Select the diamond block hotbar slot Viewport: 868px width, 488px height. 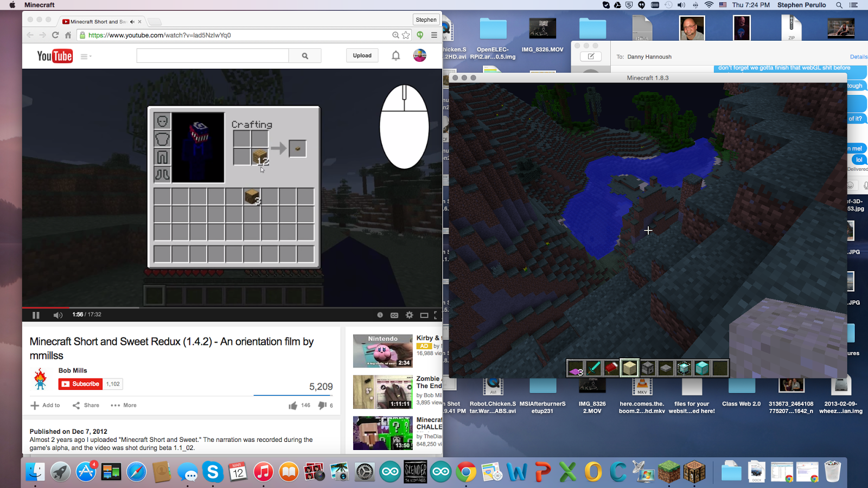coord(702,369)
